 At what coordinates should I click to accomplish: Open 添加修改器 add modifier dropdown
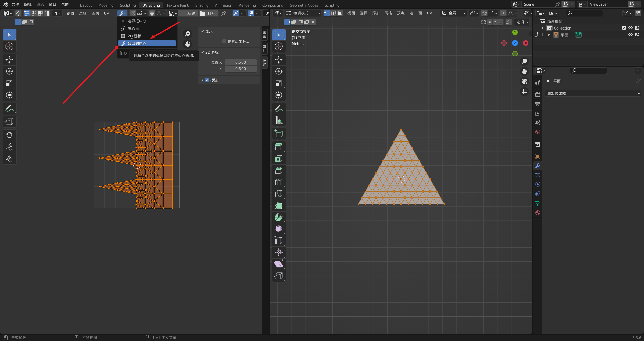pyautogui.click(x=593, y=93)
